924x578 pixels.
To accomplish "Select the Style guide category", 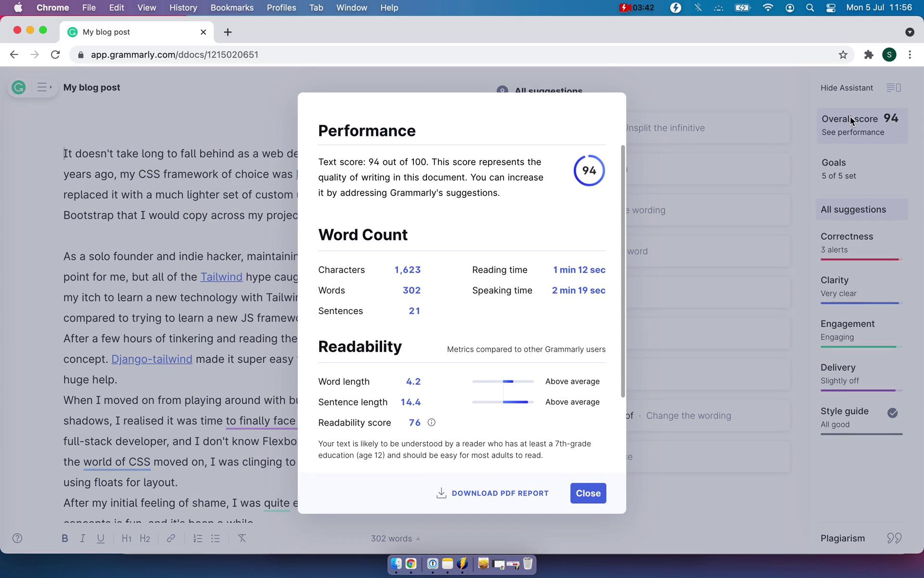I will coord(861,420).
